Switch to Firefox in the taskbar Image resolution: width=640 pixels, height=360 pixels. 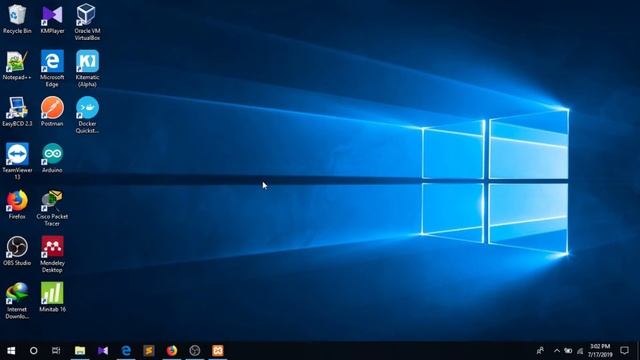coord(172,351)
